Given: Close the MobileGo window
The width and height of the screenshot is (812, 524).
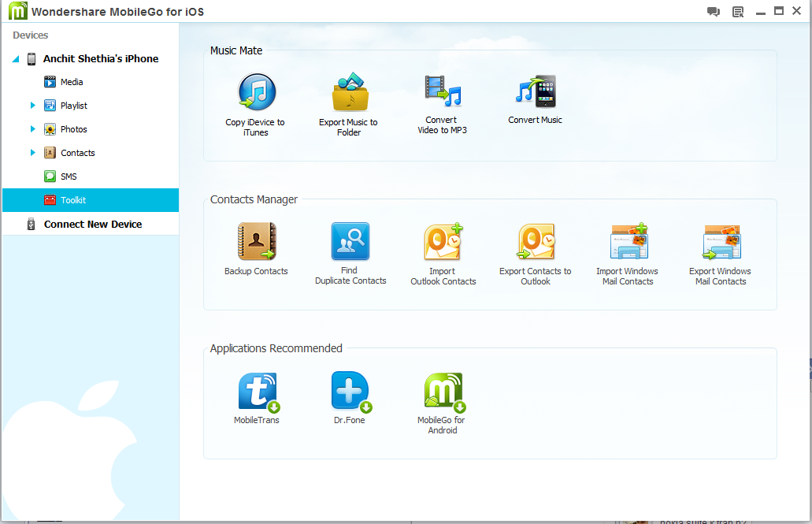Looking at the screenshot, I should tap(796, 11).
